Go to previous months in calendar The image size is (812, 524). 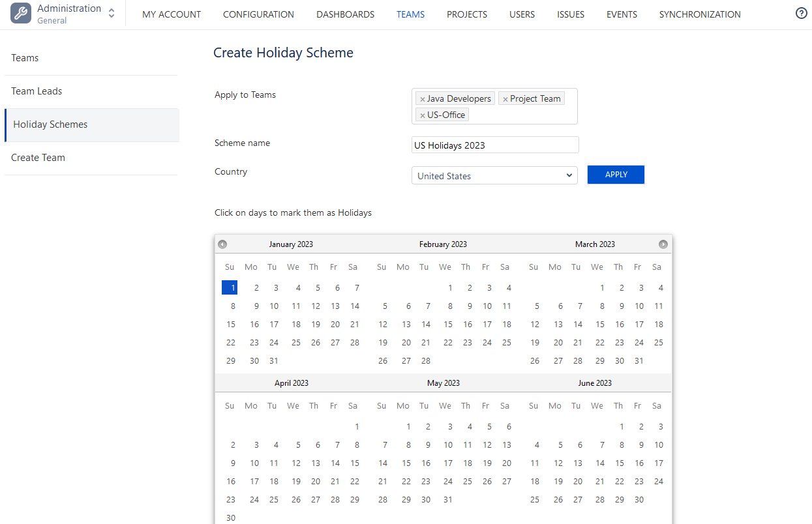(x=222, y=244)
